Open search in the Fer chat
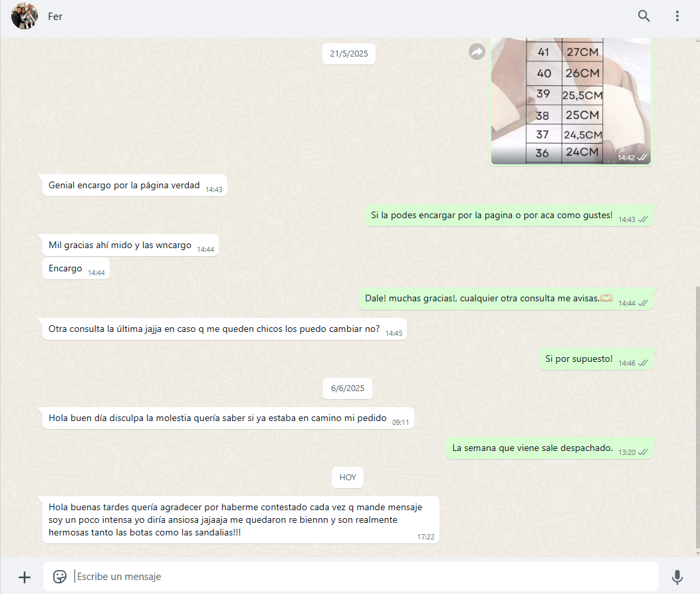Screen dimensions: 700x594 pyautogui.click(x=643, y=16)
